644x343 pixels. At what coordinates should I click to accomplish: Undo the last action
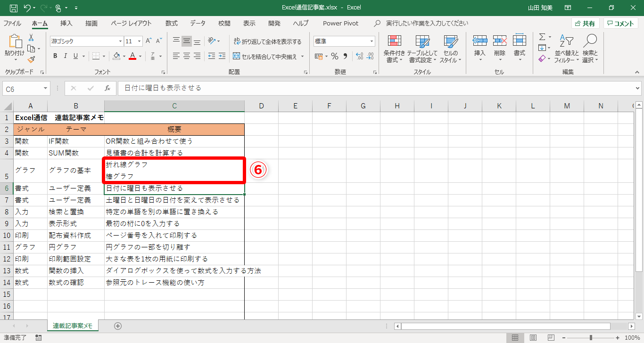(27, 8)
